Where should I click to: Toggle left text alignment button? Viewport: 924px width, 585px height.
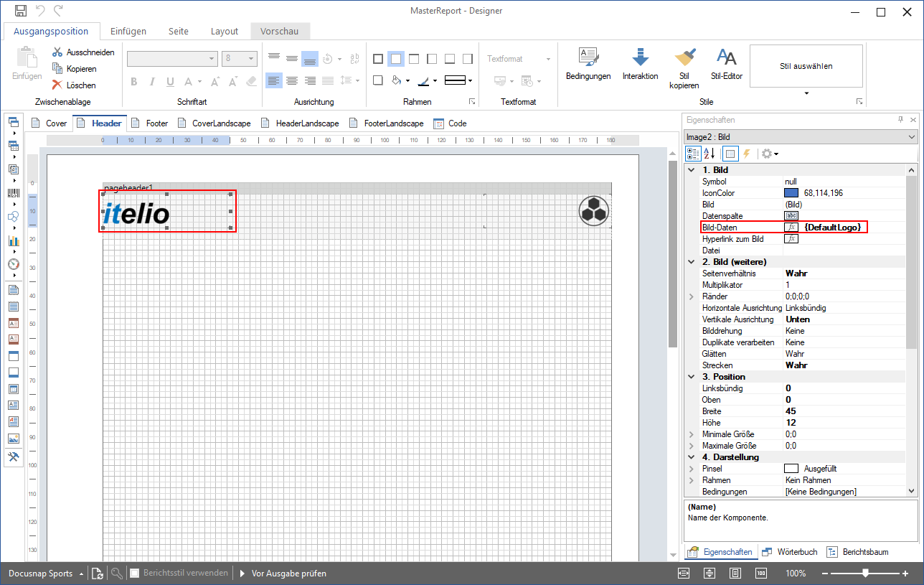[x=274, y=80]
